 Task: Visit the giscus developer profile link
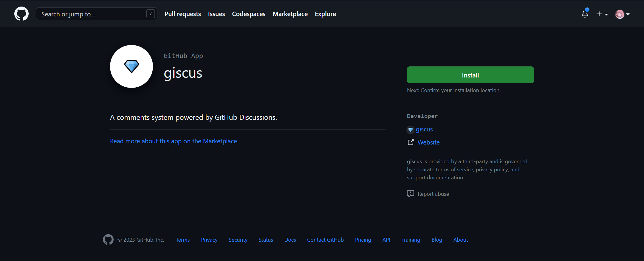click(424, 129)
